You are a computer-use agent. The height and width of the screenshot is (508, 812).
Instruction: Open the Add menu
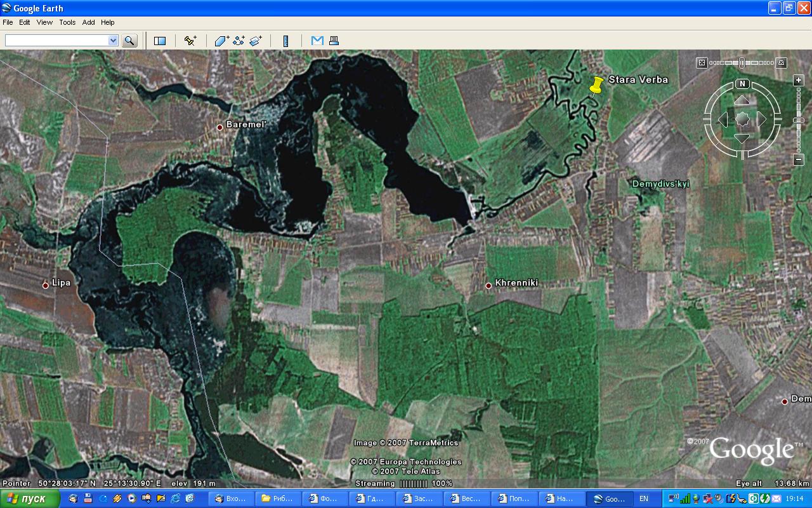tap(88, 22)
